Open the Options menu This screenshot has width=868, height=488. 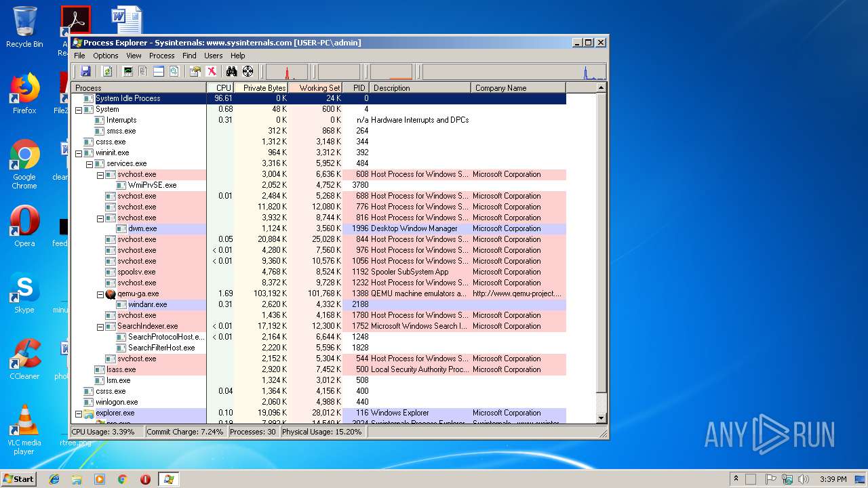coord(106,56)
